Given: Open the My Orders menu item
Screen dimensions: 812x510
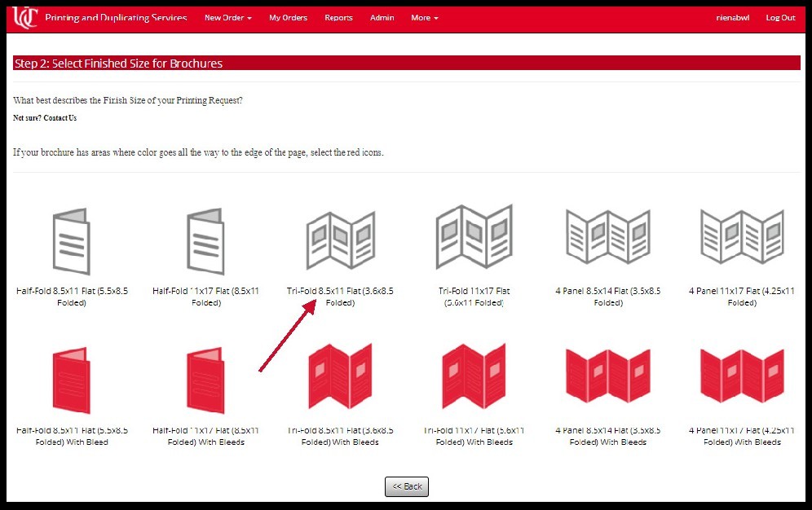Looking at the screenshot, I should coord(288,16).
